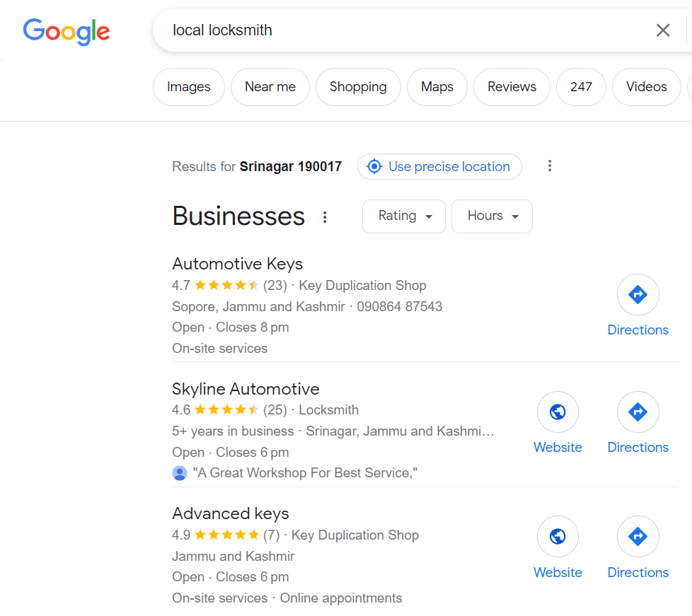Viewport: 692px width, 616px height.
Task: Click Sopore, Jammu and Kashmir address
Action: click(259, 307)
